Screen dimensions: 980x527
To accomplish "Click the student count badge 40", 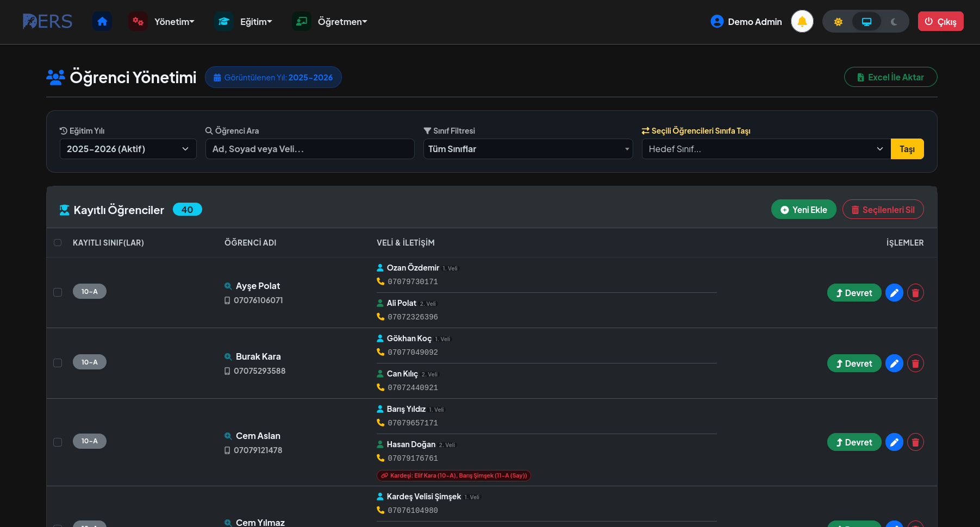I will pos(188,210).
